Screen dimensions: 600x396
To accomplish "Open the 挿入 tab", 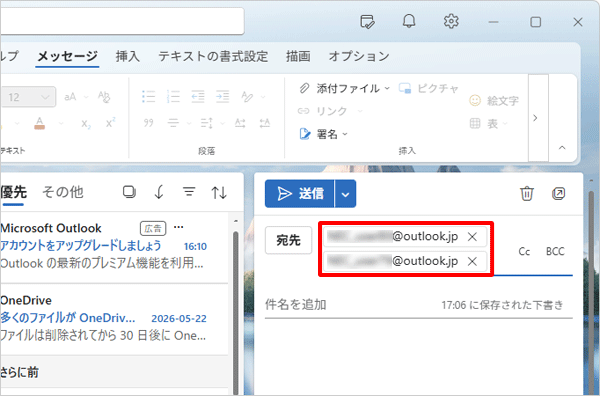I will click(128, 56).
